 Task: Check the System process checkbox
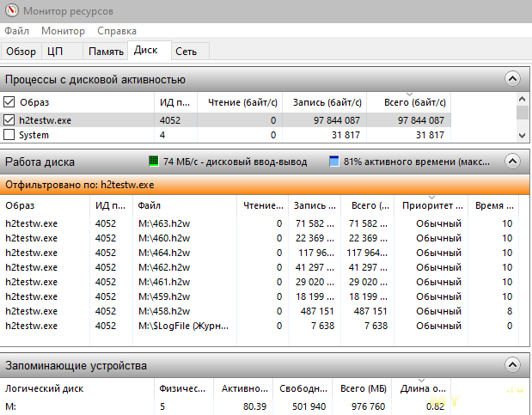click(x=9, y=135)
